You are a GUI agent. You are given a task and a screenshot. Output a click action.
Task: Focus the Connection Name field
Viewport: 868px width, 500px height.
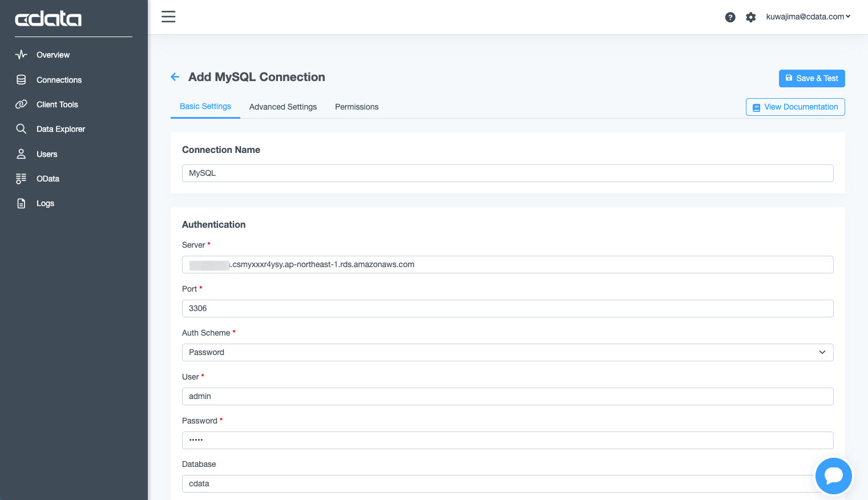coord(507,173)
